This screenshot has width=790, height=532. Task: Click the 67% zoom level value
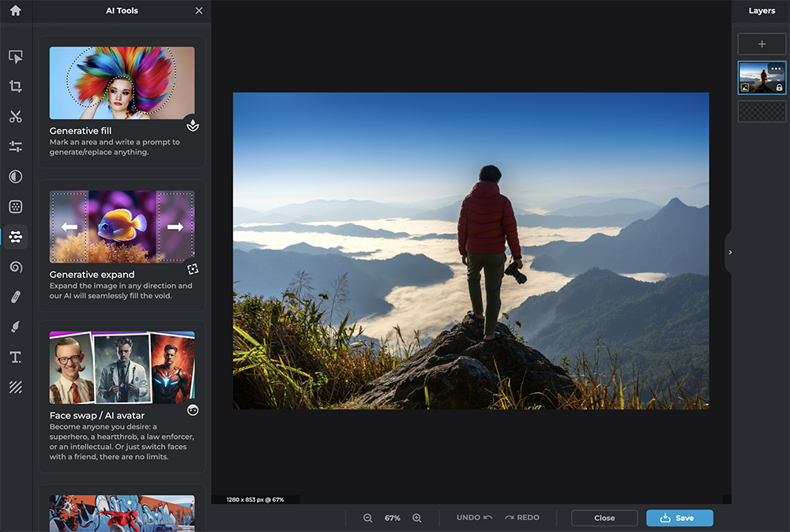[x=393, y=518]
